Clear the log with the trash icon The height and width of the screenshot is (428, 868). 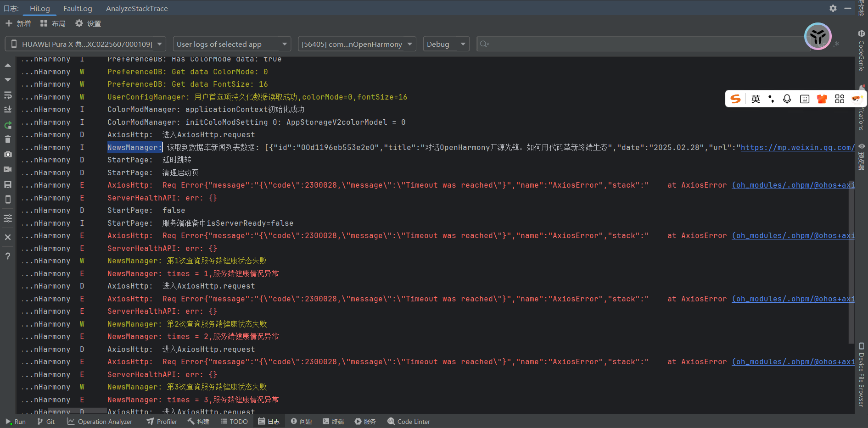click(8, 139)
